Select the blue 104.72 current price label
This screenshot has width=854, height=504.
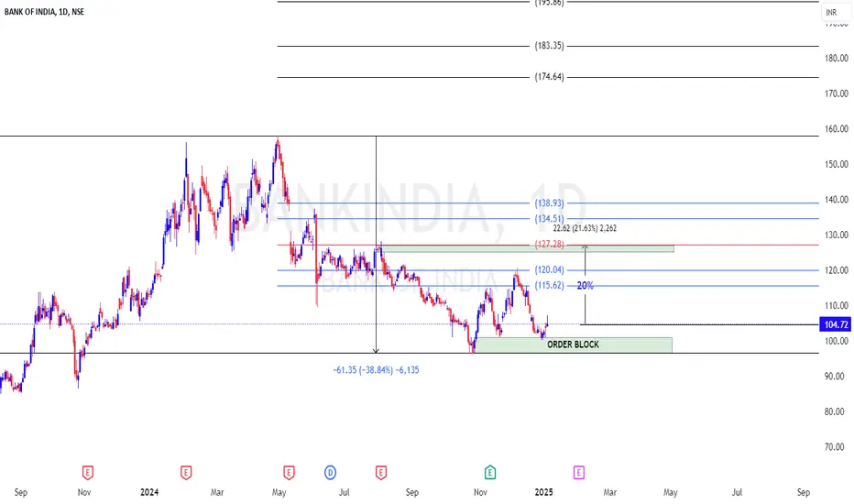(836, 324)
